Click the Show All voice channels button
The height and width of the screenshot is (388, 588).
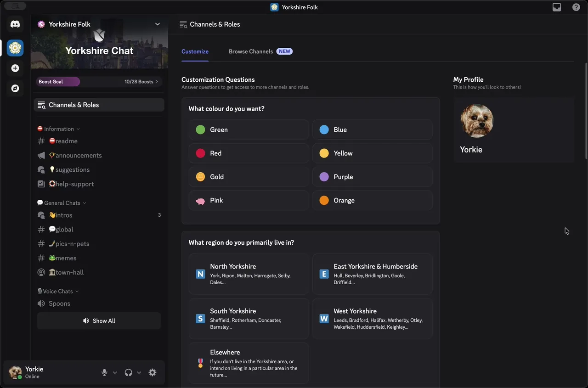pos(99,321)
